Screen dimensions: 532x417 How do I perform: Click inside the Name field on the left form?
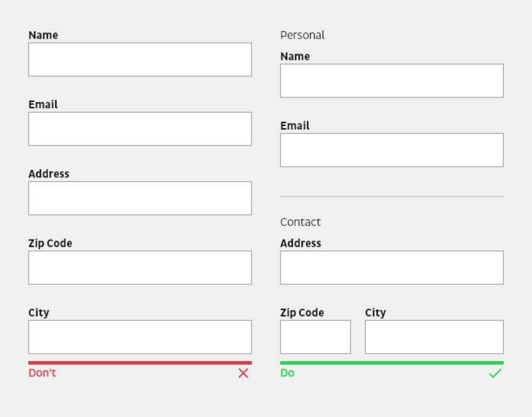pyautogui.click(x=140, y=59)
